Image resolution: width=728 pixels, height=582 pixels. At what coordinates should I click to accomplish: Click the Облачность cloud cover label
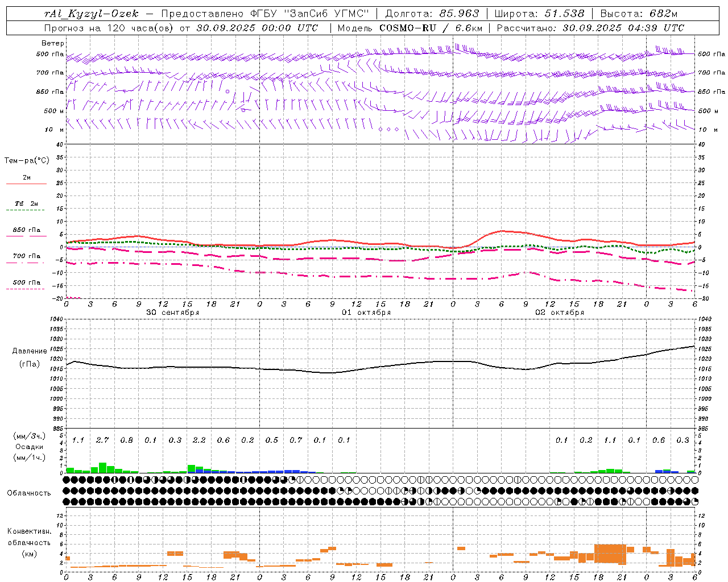pos(29,493)
